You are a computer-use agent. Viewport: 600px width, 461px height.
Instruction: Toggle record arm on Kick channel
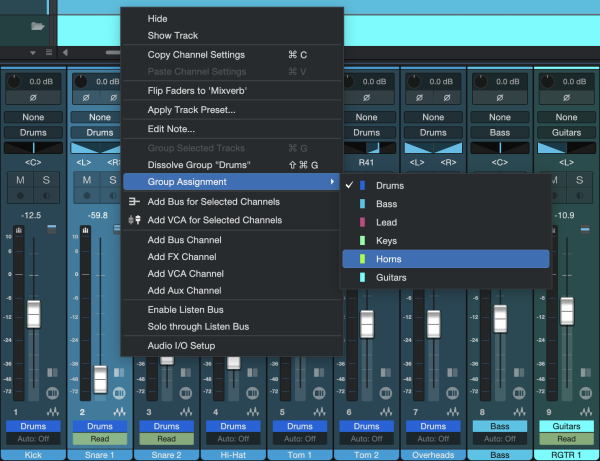[20, 195]
